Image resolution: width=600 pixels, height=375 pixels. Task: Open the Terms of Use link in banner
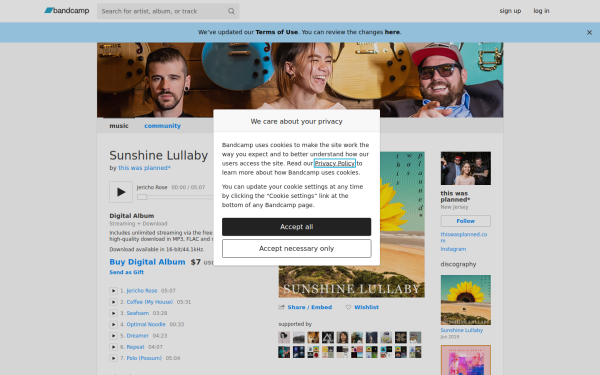pos(277,32)
